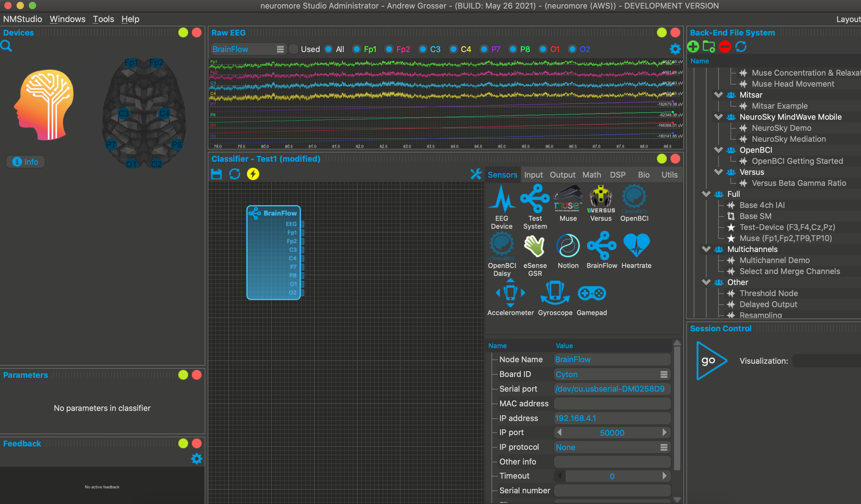Screen dimensions: 861x504
Task: Select the eSense GSR sensor icon
Action: click(535, 246)
